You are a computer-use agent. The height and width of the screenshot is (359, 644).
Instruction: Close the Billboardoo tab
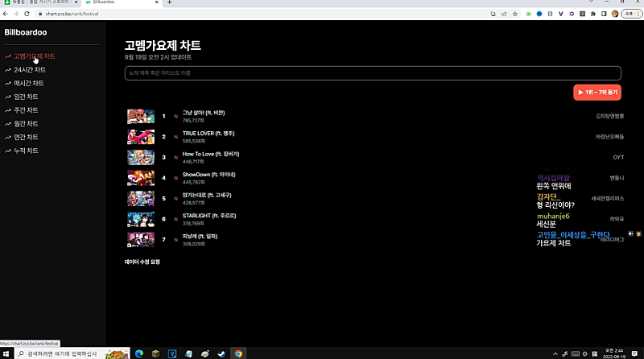click(x=156, y=2)
